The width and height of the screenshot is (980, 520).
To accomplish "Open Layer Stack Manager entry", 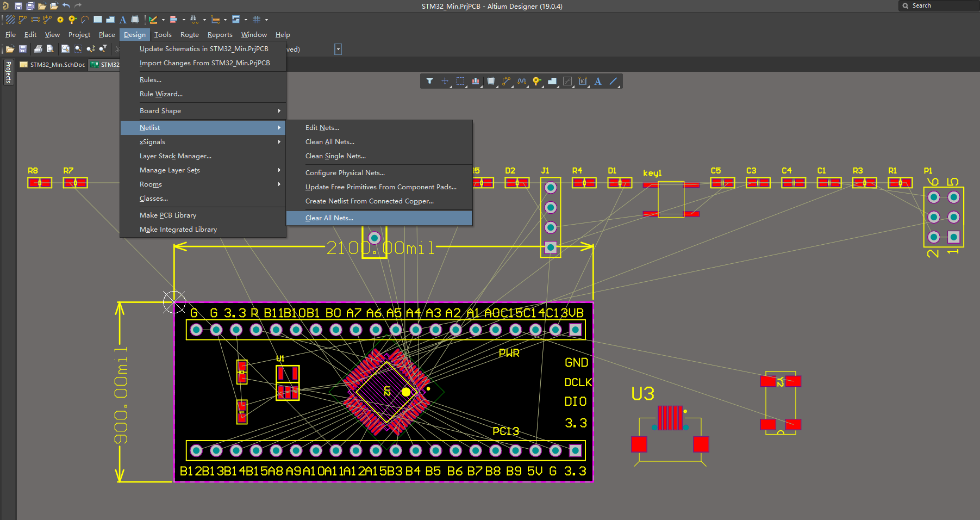I will [x=203, y=156].
